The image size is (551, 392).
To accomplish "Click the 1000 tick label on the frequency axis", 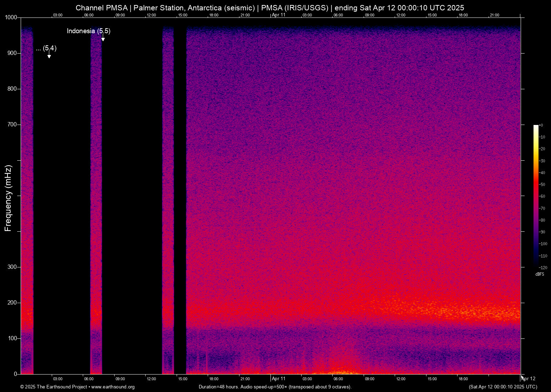I will point(11,17).
